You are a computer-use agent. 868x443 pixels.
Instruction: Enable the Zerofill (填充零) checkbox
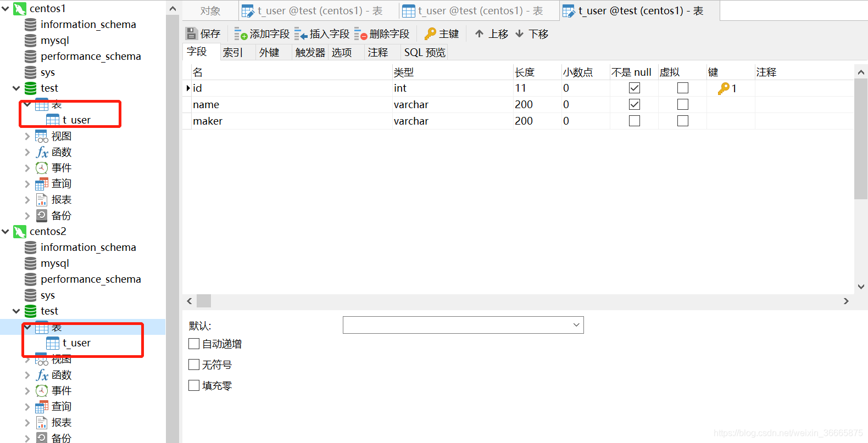point(194,385)
